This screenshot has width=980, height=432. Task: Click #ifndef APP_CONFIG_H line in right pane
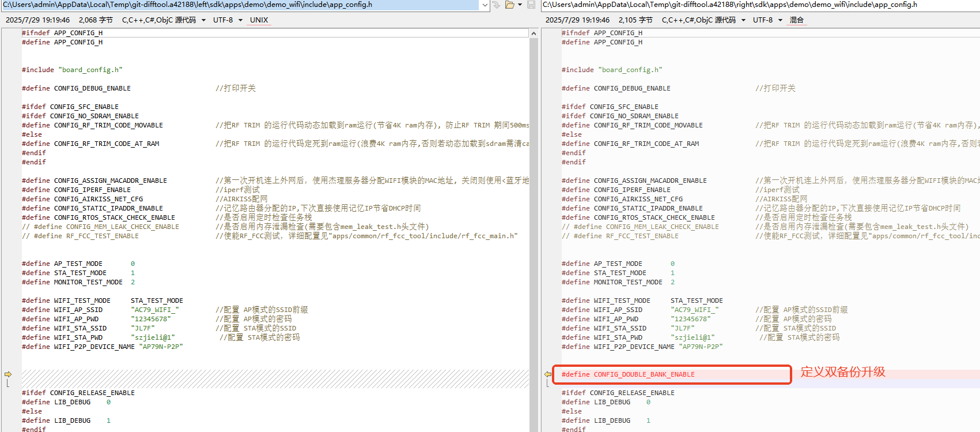(602, 33)
